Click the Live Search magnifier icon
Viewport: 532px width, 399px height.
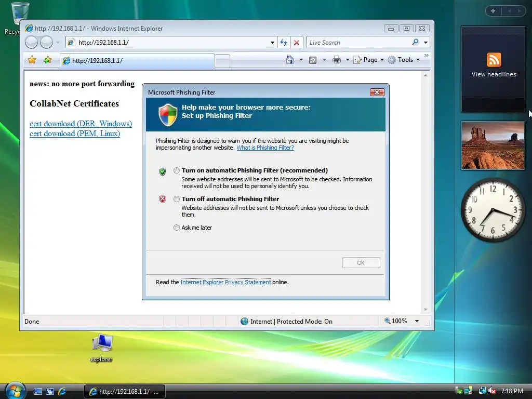(x=415, y=42)
